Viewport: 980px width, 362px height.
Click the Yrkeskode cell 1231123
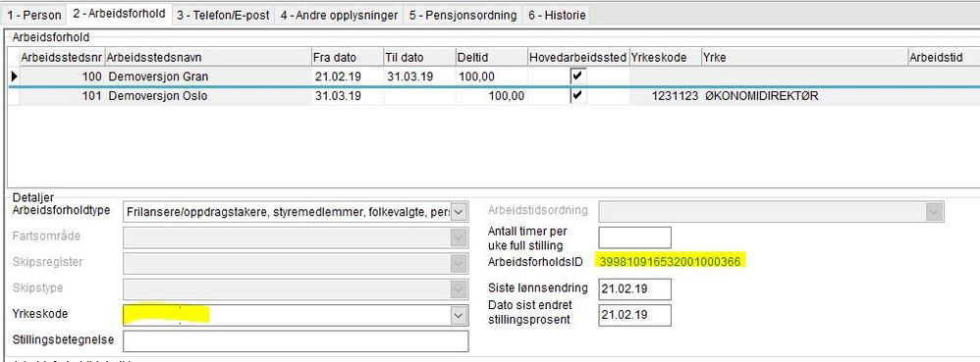(x=666, y=97)
